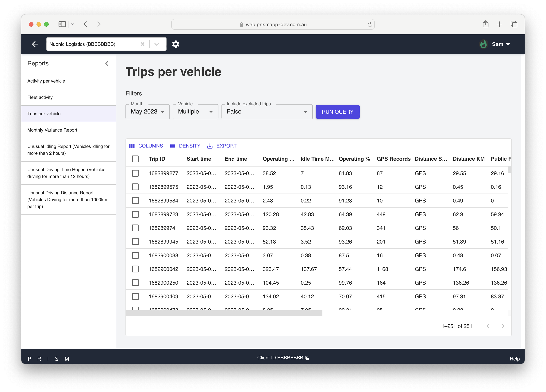Open the Columns selector
546x392 pixels.
pos(146,146)
